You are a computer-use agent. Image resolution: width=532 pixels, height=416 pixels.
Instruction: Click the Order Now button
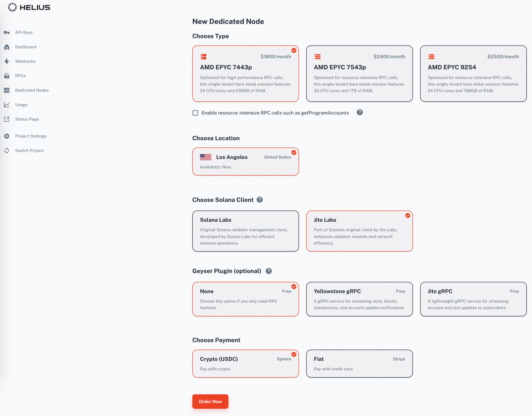(x=210, y=401)
